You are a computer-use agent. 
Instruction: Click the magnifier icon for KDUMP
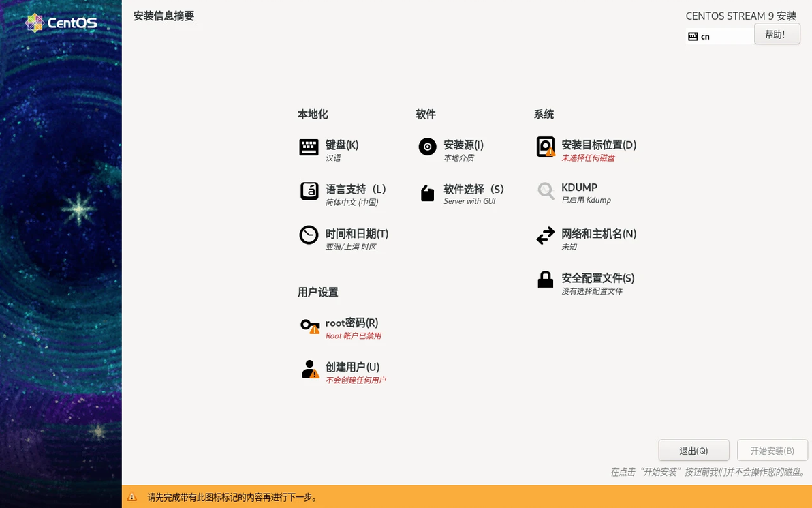pos(545,191)
